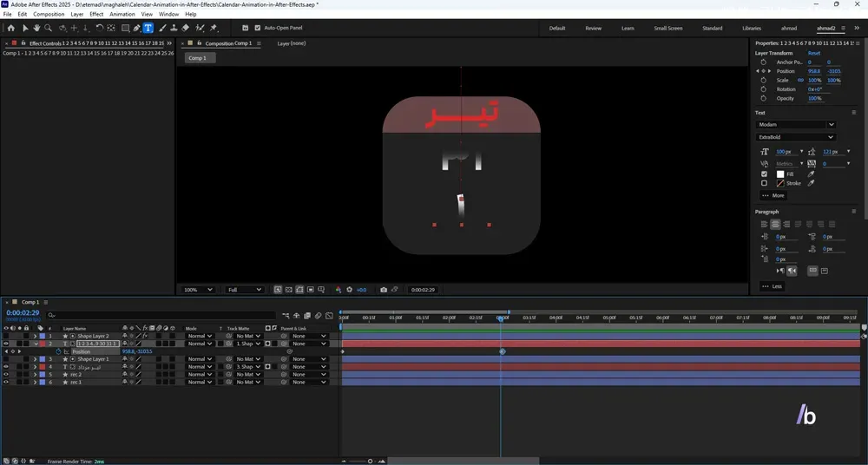The image size is (868, 465).
Task: Open the ExtraBold font style dropdown
Action: [x=795, y=137]
